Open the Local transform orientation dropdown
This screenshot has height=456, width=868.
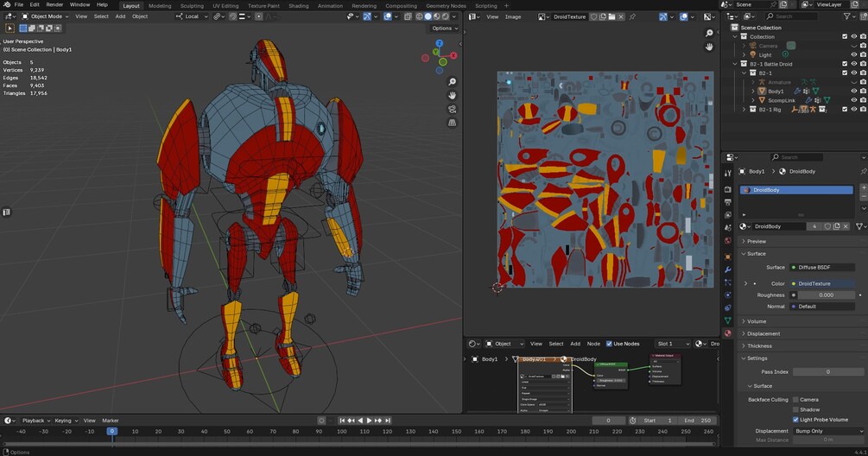[192, 16]
